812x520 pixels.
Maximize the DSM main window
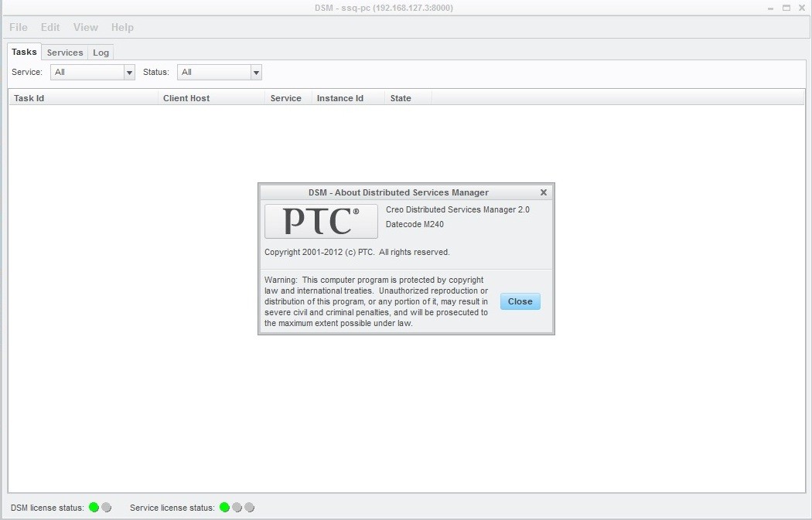pos(786,8)
